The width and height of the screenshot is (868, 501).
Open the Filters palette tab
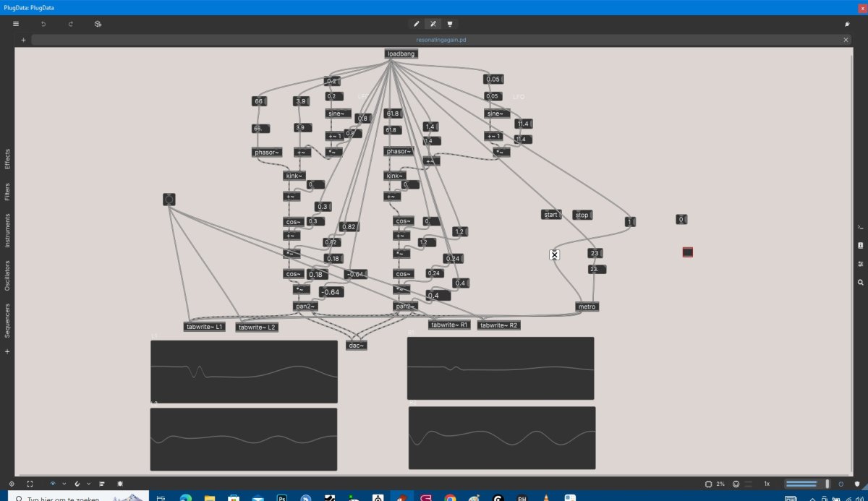click(8, 192)
